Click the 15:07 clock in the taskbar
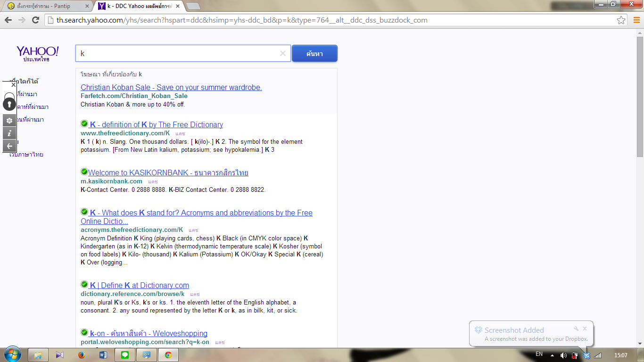This screenshot has width=644, height=362. click(x=621, y=355)
